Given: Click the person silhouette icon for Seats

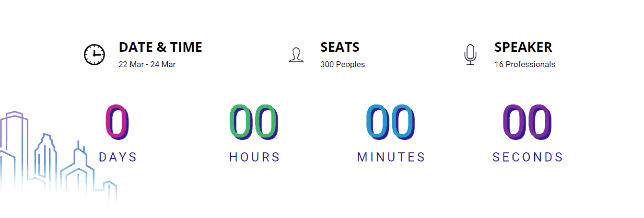Looking at the screenshot, I should [296, 55].
